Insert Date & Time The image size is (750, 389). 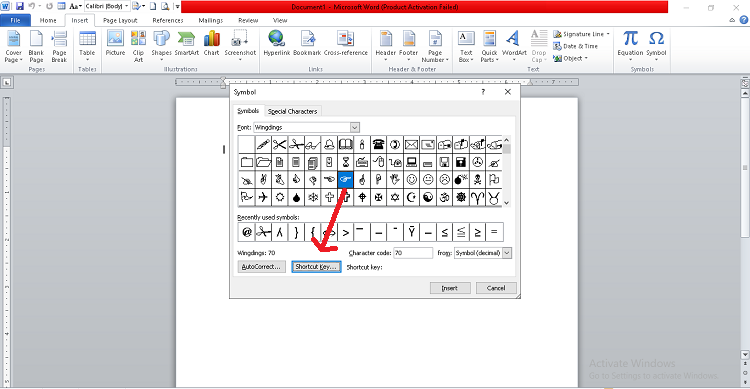coord(576,46)
